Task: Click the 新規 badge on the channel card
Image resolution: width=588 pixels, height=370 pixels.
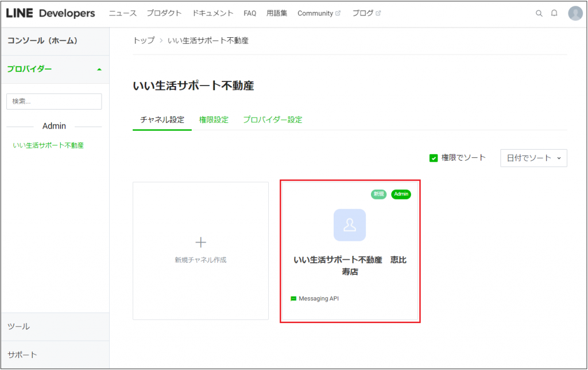Action: tap(378, 194)
